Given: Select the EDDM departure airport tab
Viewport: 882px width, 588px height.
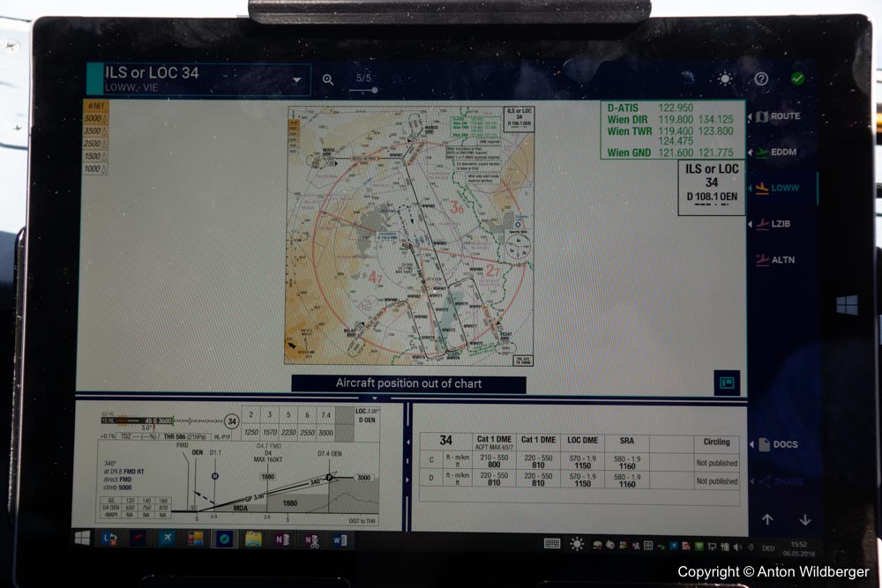Looking at the screenshot, I should pyautogui.click(x=776, y=152).
